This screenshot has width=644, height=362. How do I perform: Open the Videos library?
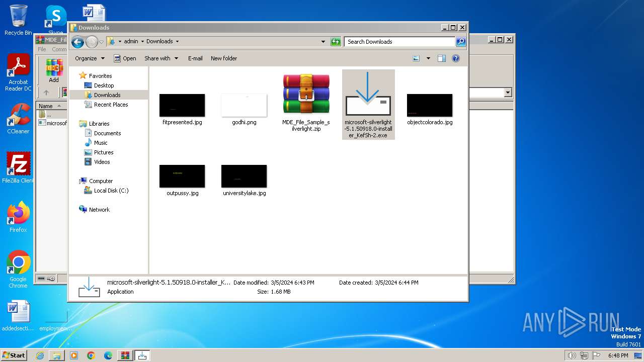click(x=102, y=162)
